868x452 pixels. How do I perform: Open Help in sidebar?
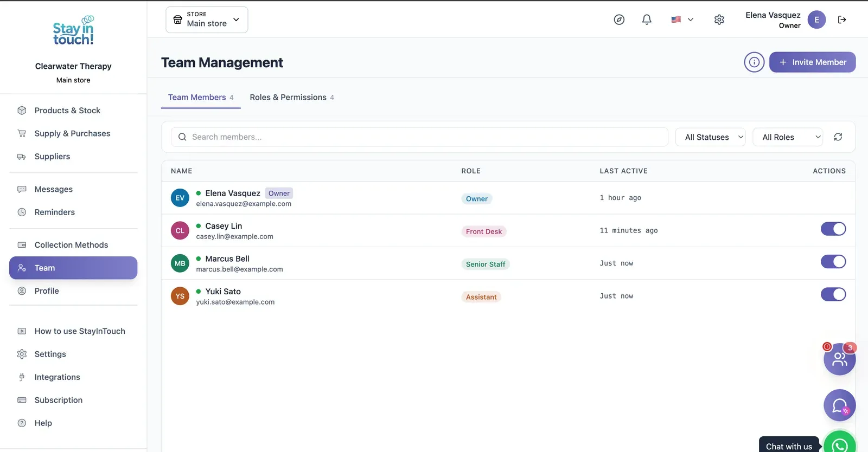[73, 423]
